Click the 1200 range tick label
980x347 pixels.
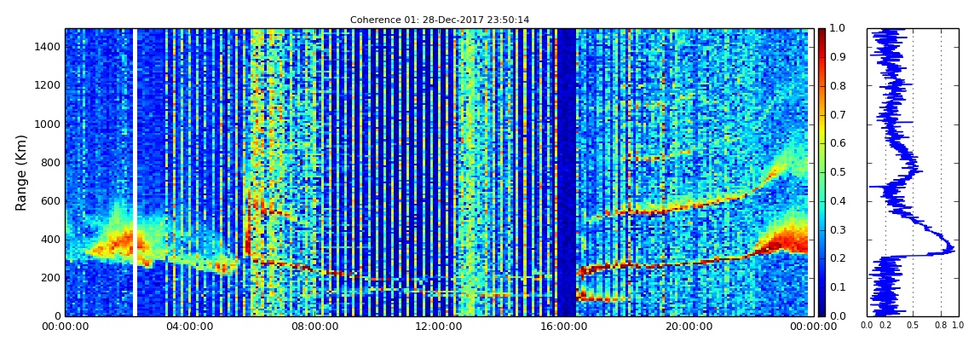tap(48, 85)
